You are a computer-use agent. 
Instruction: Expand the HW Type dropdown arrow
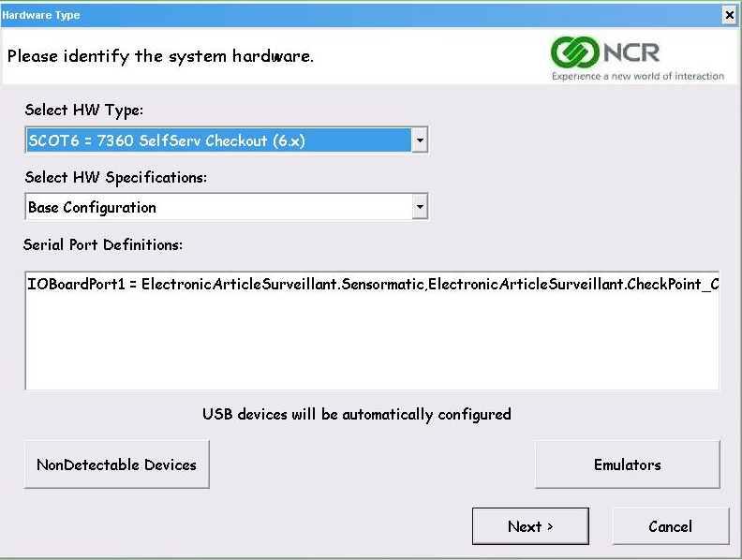click(420, 140)
